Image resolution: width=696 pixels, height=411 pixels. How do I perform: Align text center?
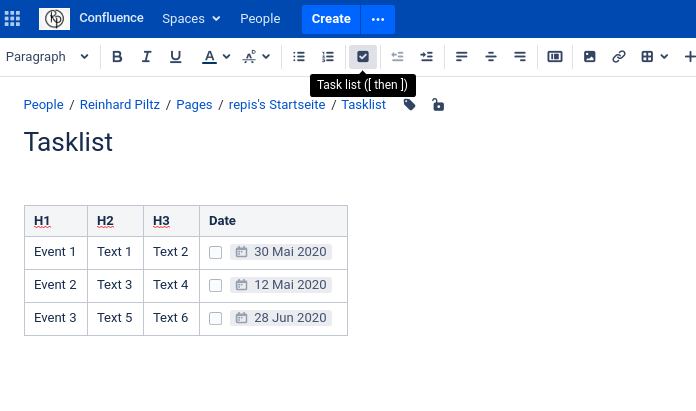click(490, 57)
